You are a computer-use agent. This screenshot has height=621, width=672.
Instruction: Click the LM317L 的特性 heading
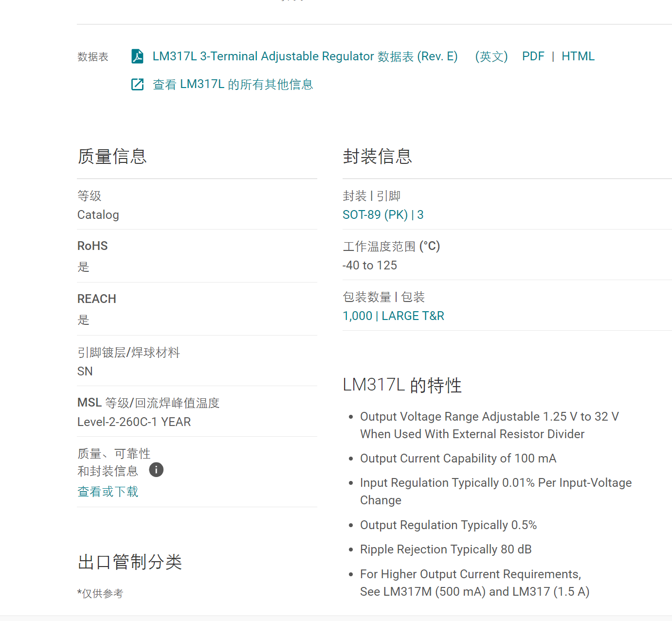402,385
